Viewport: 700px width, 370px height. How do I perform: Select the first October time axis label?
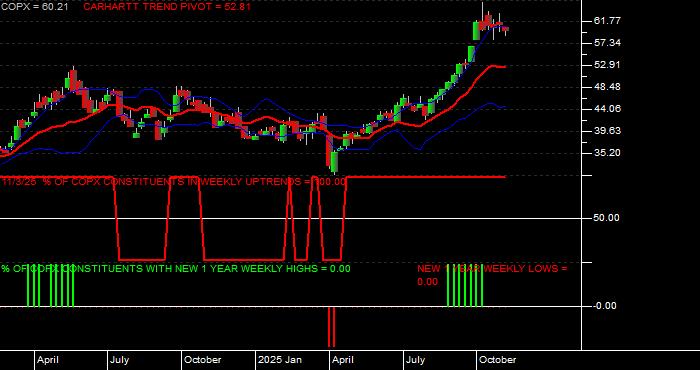pos(203,360)
